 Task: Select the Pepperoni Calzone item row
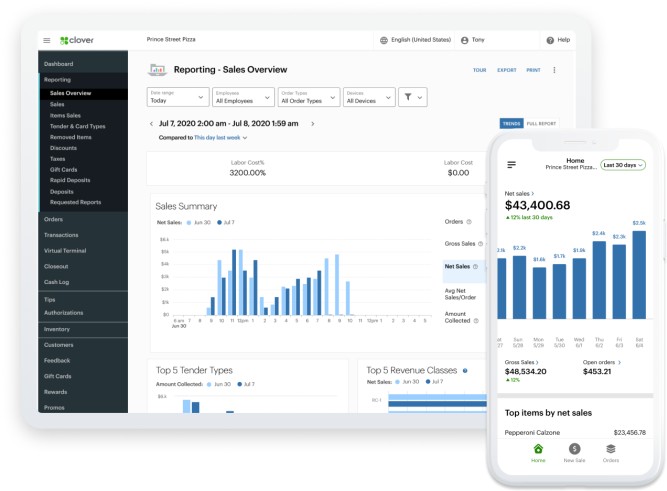(x=575, y=433)
